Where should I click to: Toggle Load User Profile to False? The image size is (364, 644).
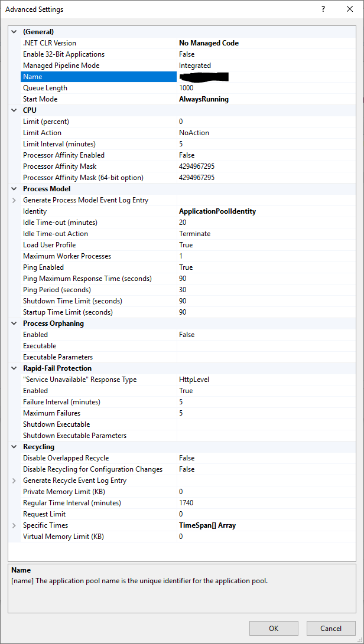236,244
